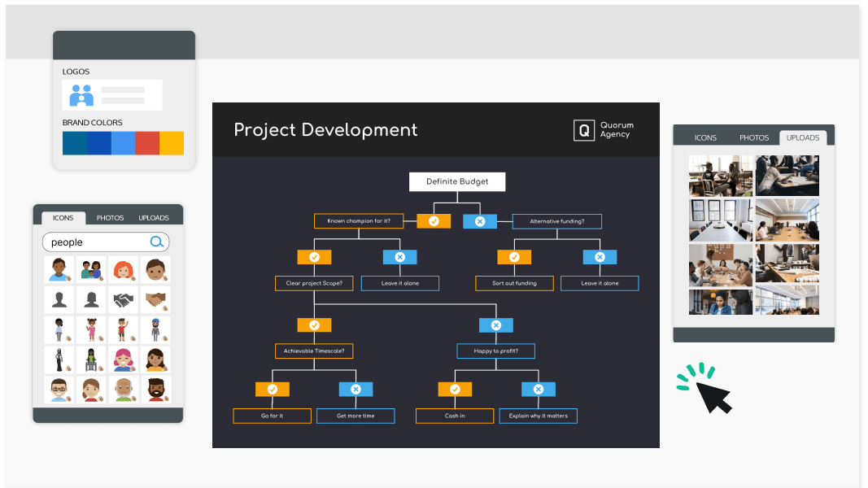Viewport: 868px width, 488px height.
Task: Click the Quorum Agency Q logo
Action: [x=584, y=131]
